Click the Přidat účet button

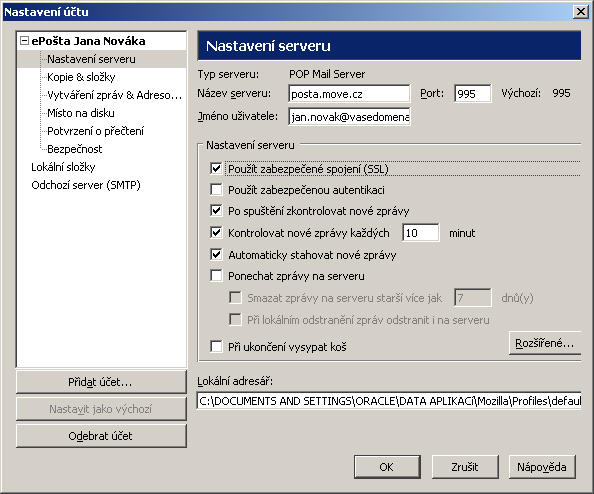point(101,382)
